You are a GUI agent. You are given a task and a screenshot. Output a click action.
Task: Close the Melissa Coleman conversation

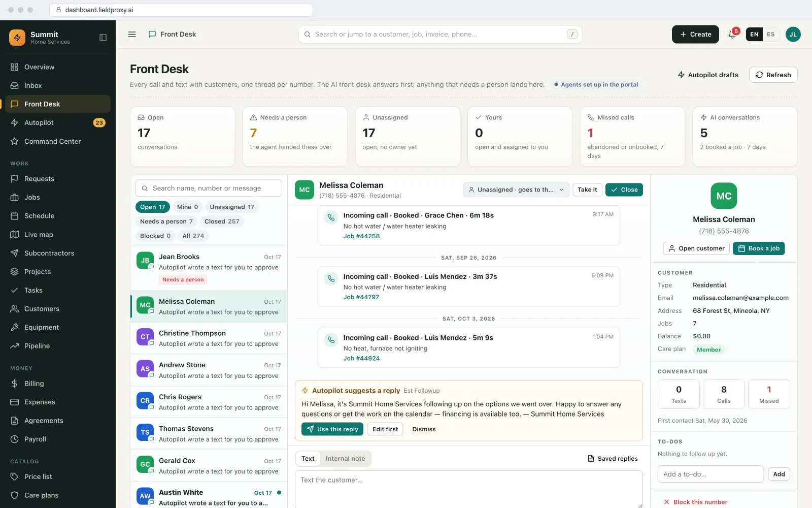(x=624, y=190)
